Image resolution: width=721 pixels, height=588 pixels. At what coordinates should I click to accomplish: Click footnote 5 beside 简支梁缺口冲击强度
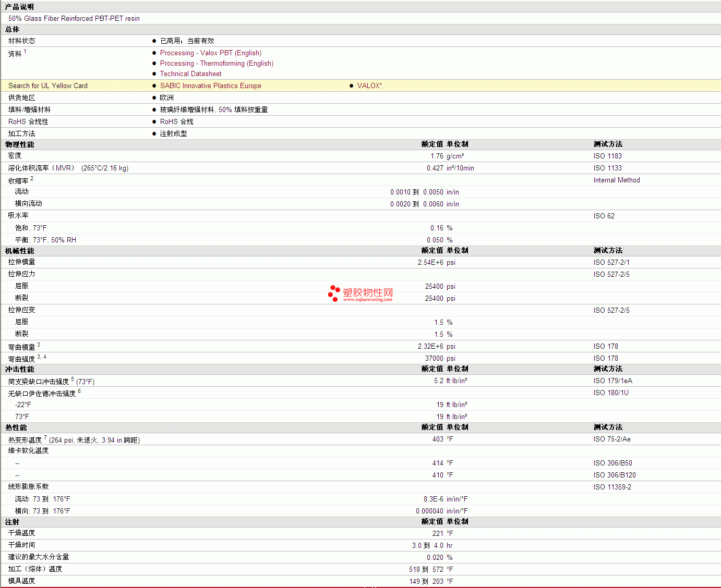coord(73,379)
